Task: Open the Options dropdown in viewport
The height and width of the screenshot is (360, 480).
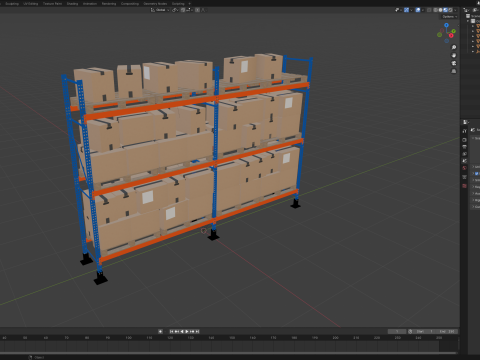Action: point(450,17)
